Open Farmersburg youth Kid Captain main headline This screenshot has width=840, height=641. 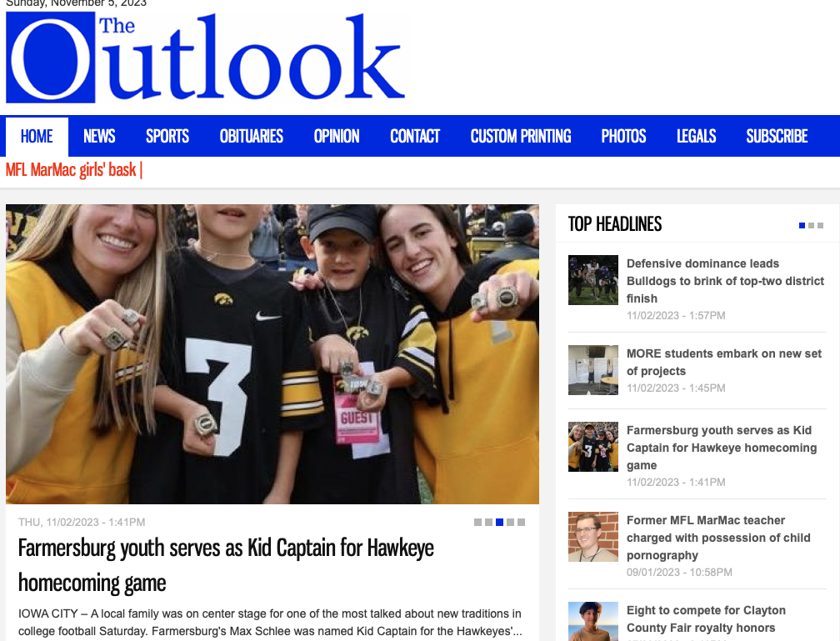pyautogui.click(x=226, y=565)
